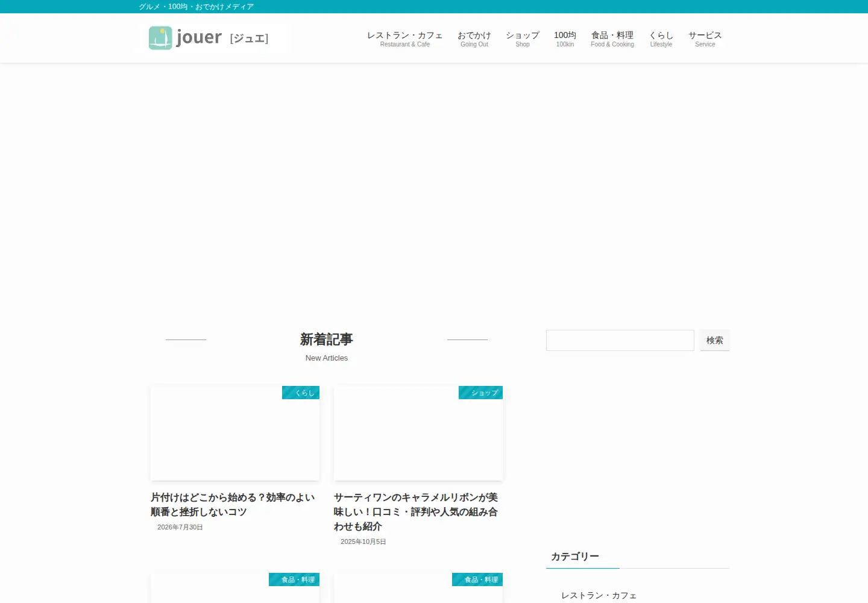Click the 検索 search button
Viewport: 868px width, 603px height.
click(715, 340)
